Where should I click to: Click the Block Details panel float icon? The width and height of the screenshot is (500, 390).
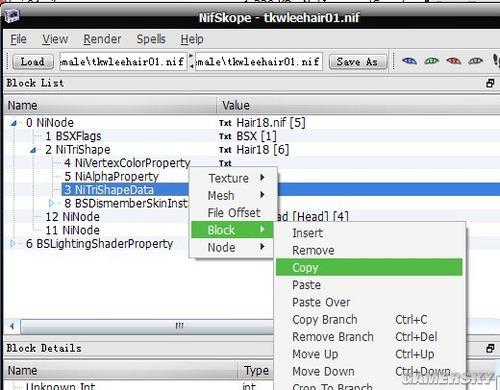pyautogui.click(x=490, y=348)
